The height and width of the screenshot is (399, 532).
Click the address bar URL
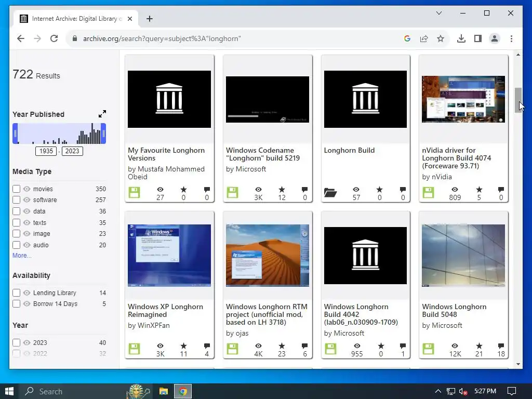162,38
